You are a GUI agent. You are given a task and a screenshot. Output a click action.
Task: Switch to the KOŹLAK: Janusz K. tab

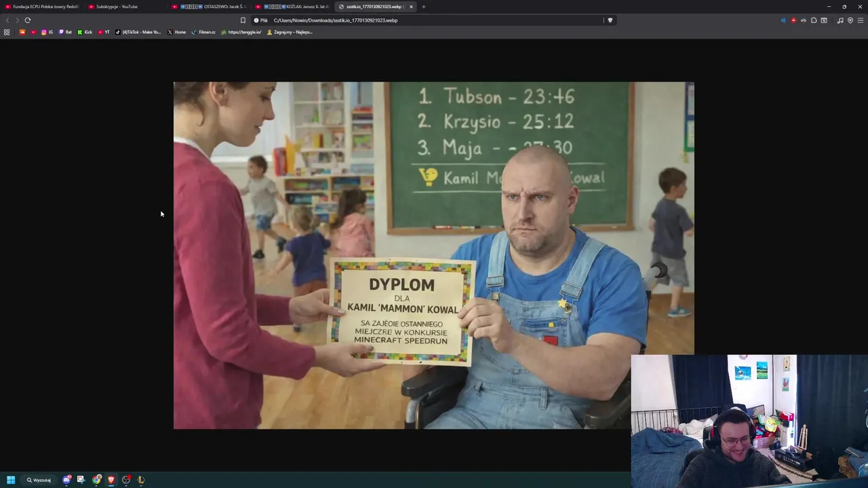292,7
